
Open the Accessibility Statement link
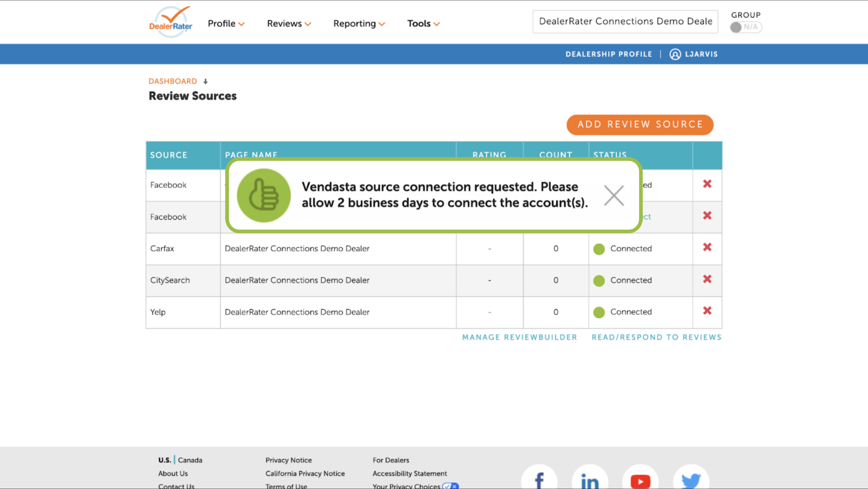[x=410, y=473]
